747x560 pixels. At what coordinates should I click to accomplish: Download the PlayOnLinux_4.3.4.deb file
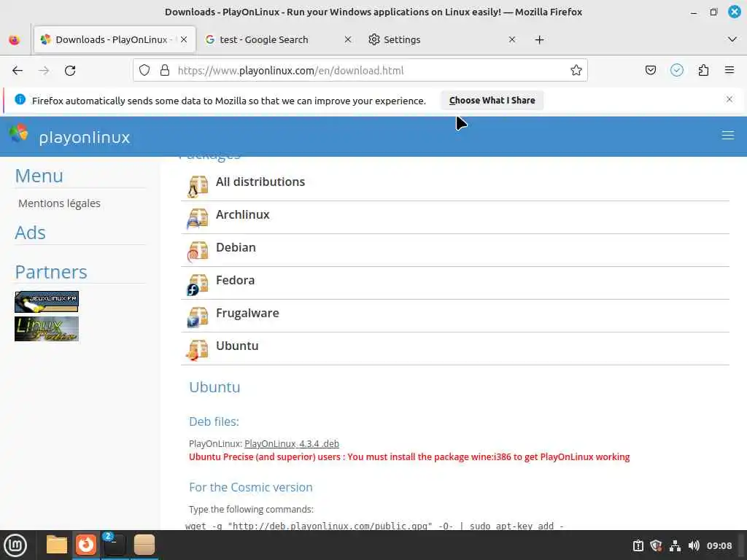292,444
